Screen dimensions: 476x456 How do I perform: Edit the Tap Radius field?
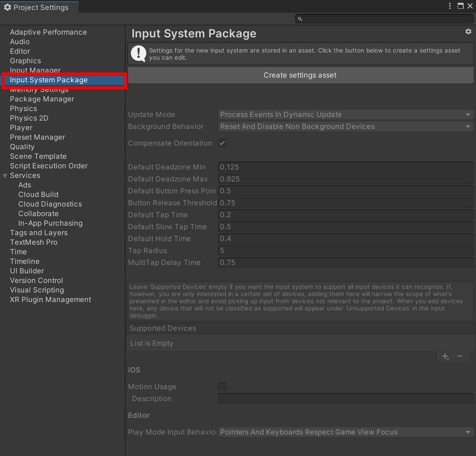tap(346, 251)
